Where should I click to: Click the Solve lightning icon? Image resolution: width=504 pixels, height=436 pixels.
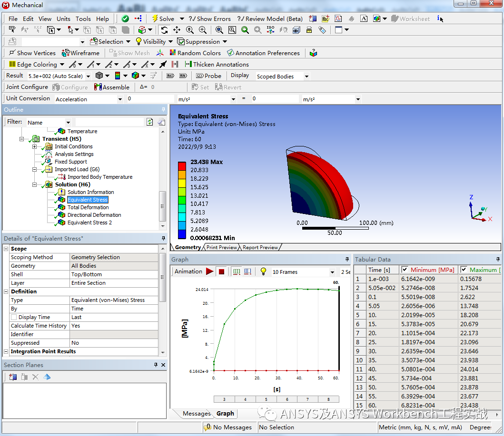point(155,19)
